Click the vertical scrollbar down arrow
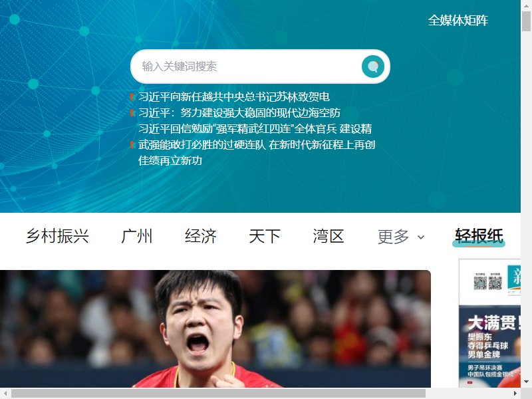The height and width of the screenshot is (399, 532). click(526, 382)
